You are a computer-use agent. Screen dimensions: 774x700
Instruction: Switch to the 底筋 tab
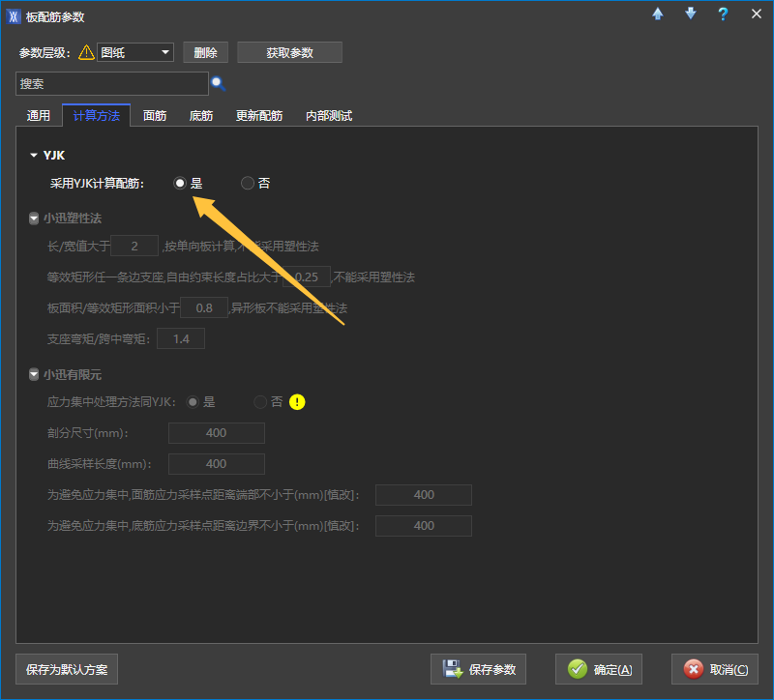(201, 116)
